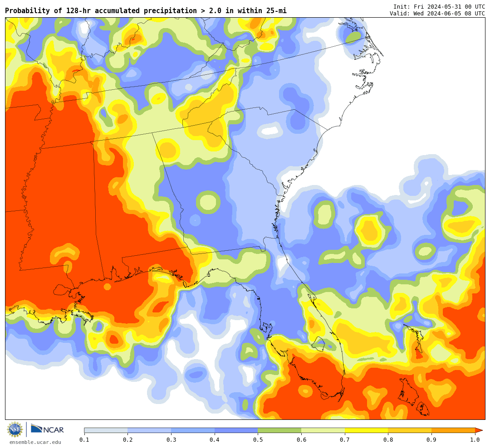The image size is (490, 448).
Task: Click the 0.5–0.6 green colorbar segment
Action: click(x=279, y=430)
